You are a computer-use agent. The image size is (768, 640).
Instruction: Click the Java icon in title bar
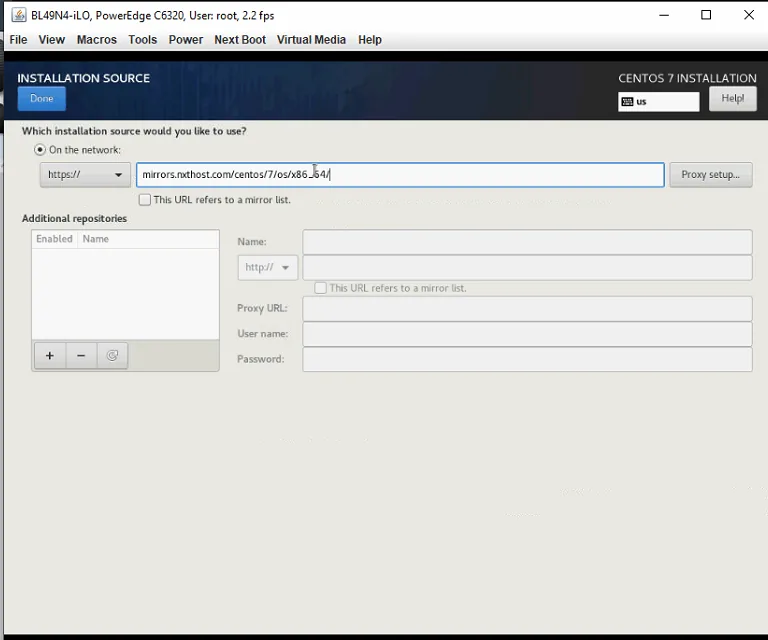tap(19, 15)
